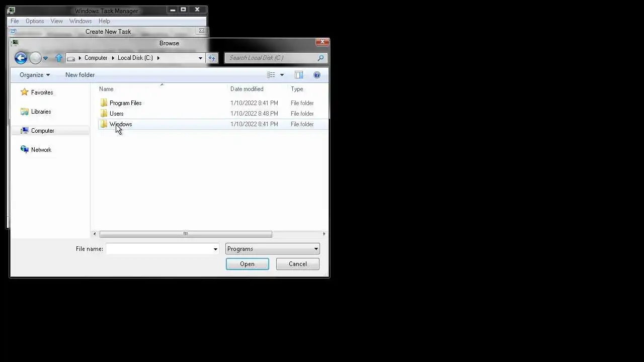Image resolution: width=644 pixels, height=362 pixels.
Task: Click the greyed Forward arrow button
Action: pos(35,58)
